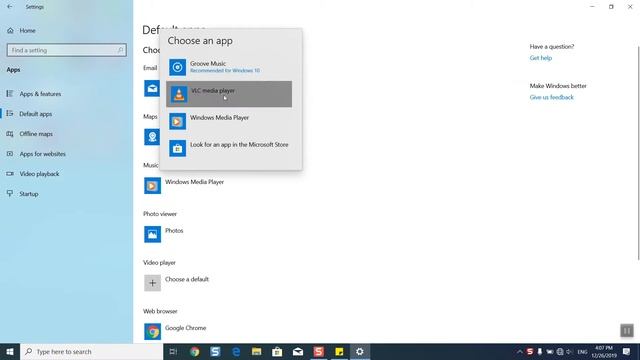Open Default apps in sidebar
The width and height of the screenshot is (640, 360).
point(36,114)
